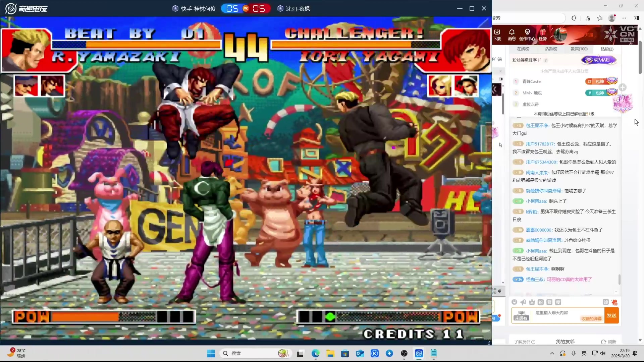This screenshot has width=644, height=362.
Task: Open Outlook from taskbar
Action: tap(360, 353)
